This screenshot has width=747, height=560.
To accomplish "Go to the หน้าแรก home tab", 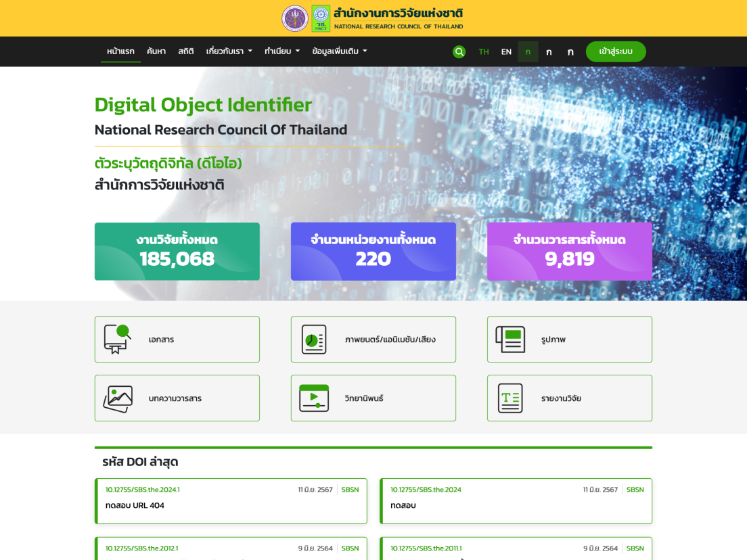I will tap(120, 51).
